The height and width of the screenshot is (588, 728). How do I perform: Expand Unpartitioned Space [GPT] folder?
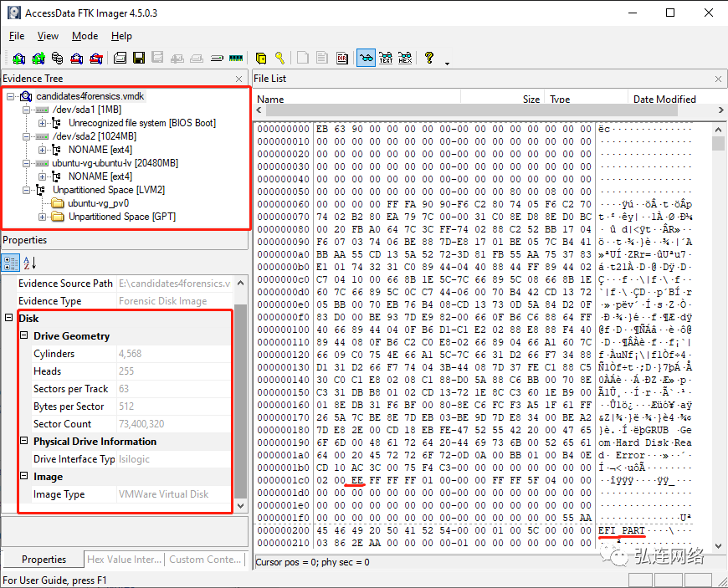42,217
